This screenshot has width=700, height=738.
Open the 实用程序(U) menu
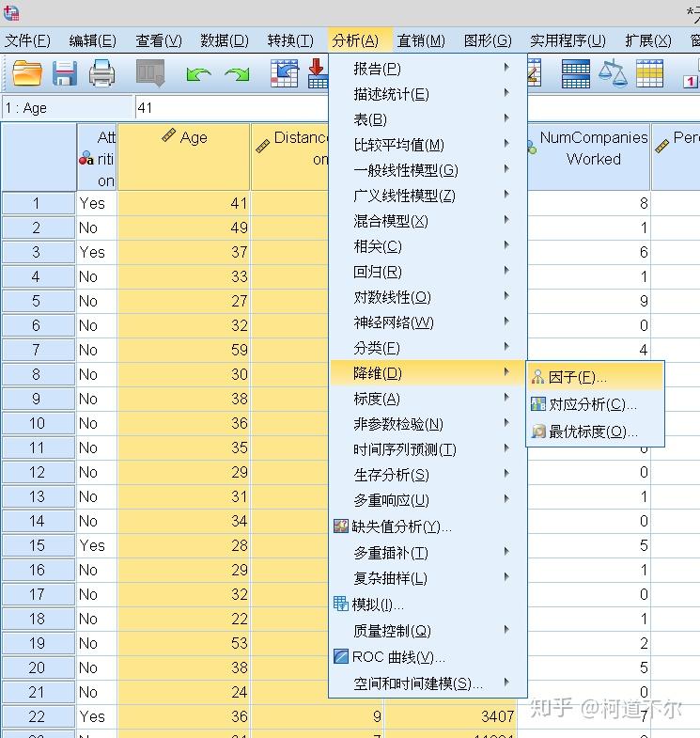click(568, 41)
